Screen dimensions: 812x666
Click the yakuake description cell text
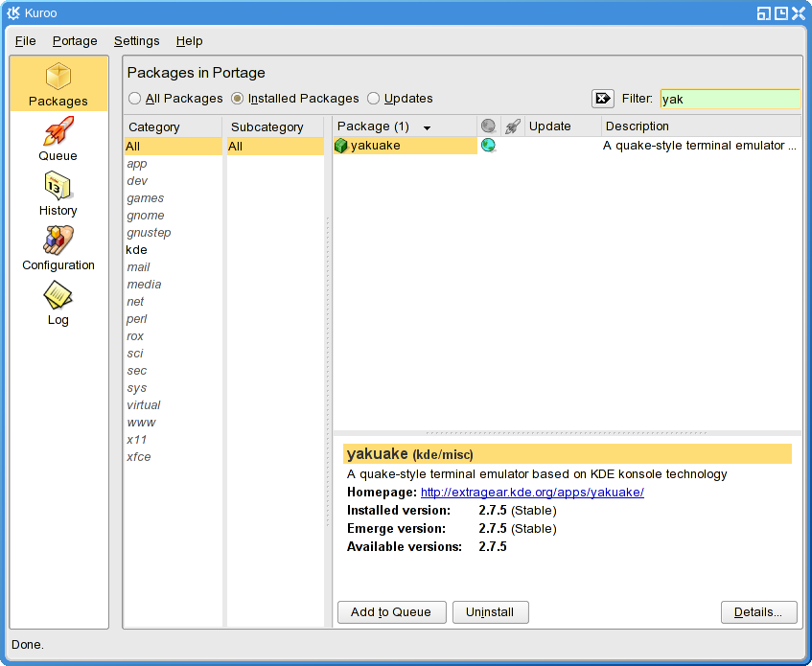click(x=700, y=146)
